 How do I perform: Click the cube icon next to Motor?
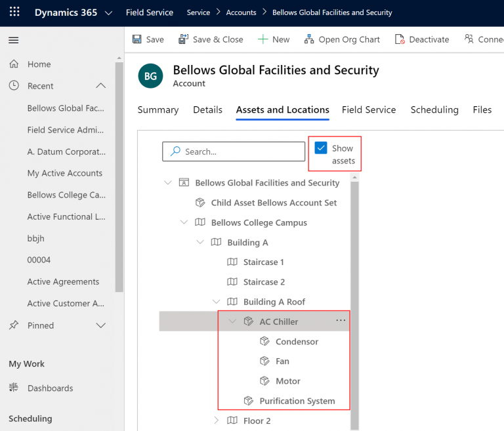click(264, 381)
